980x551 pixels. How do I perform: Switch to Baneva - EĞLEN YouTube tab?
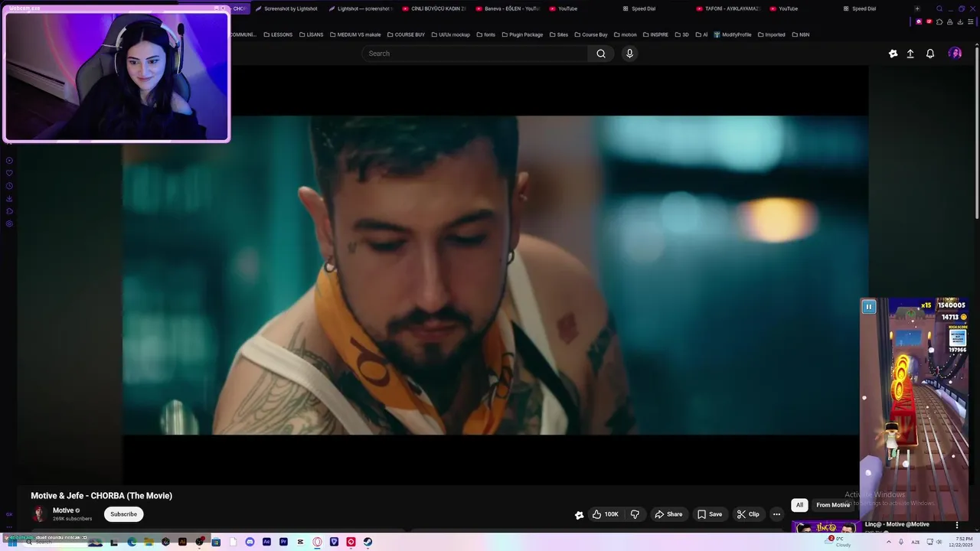507,8
